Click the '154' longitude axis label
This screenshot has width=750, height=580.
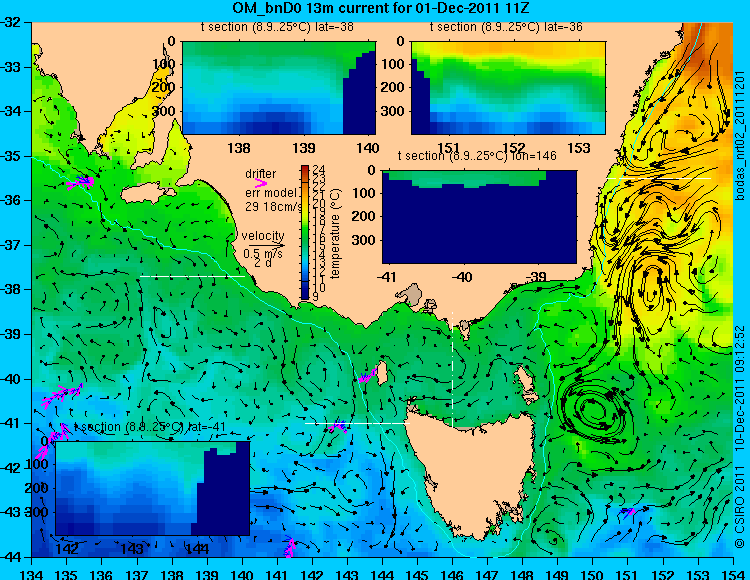coord(733,574)
